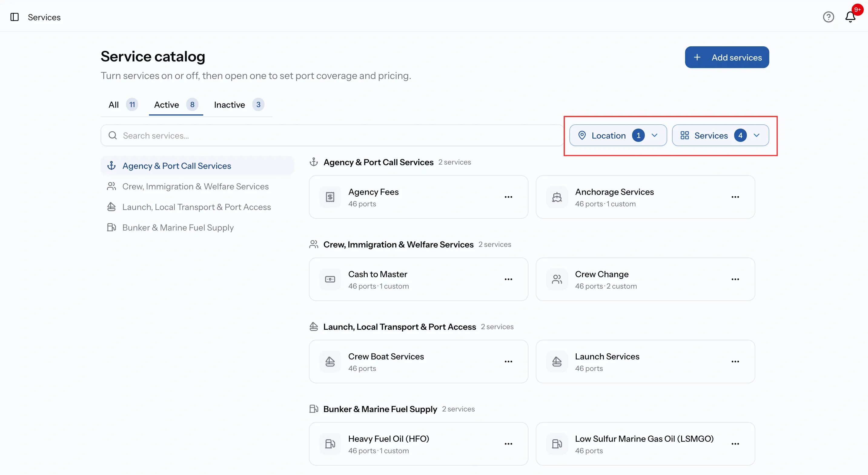Click the Agency Fees receipt icon

click(x=330, y=197)
